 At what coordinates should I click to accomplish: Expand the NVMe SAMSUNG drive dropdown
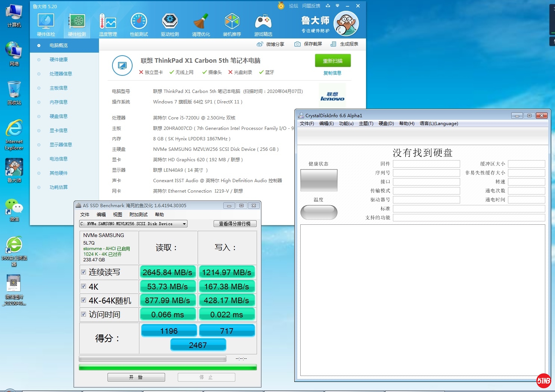184,224
